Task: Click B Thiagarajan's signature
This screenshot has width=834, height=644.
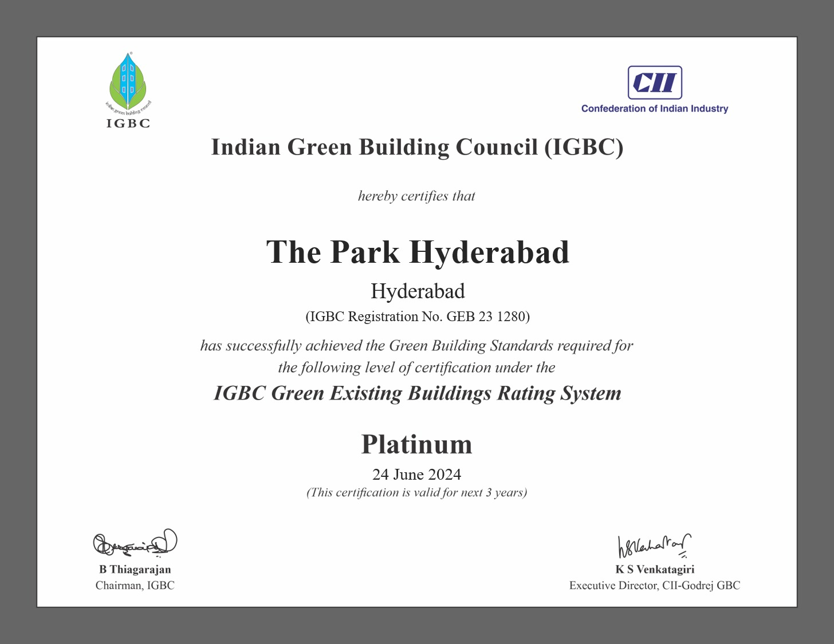Action: point(135,543)
